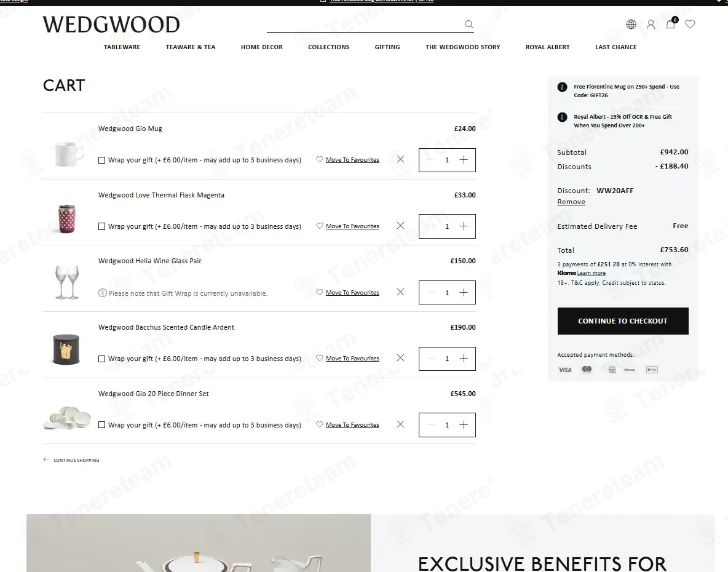The height and width of the screenshot is (572, 728).
Task: Open The Wedgwood Story menu
Action: 463,47
